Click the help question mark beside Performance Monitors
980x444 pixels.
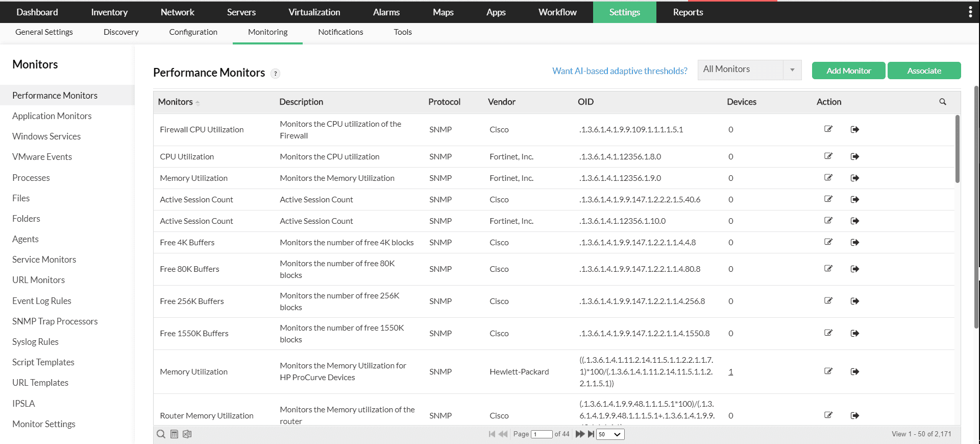tap(275, 74)
